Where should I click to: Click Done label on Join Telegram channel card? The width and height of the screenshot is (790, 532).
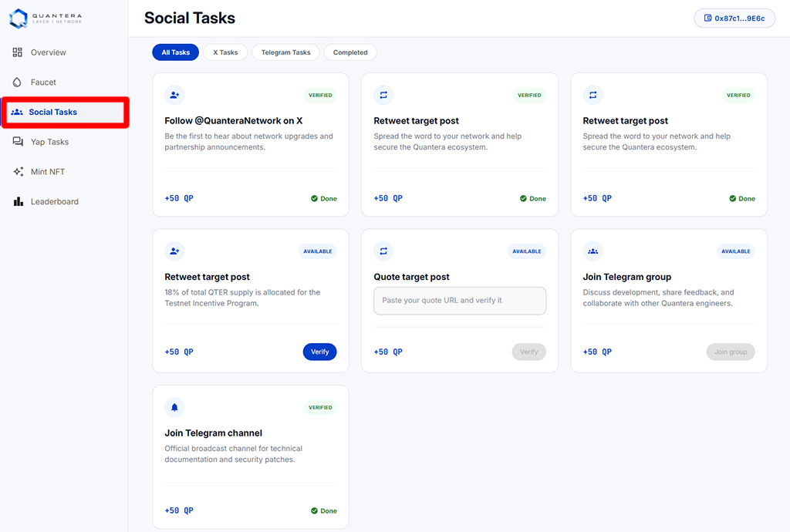329,511
